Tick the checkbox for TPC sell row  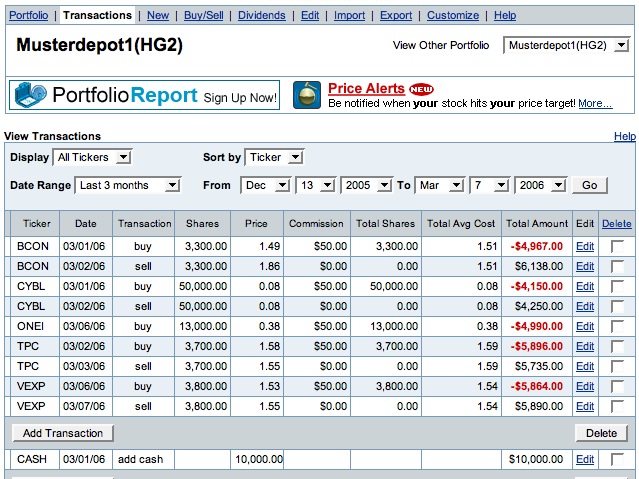pos(617,366)
